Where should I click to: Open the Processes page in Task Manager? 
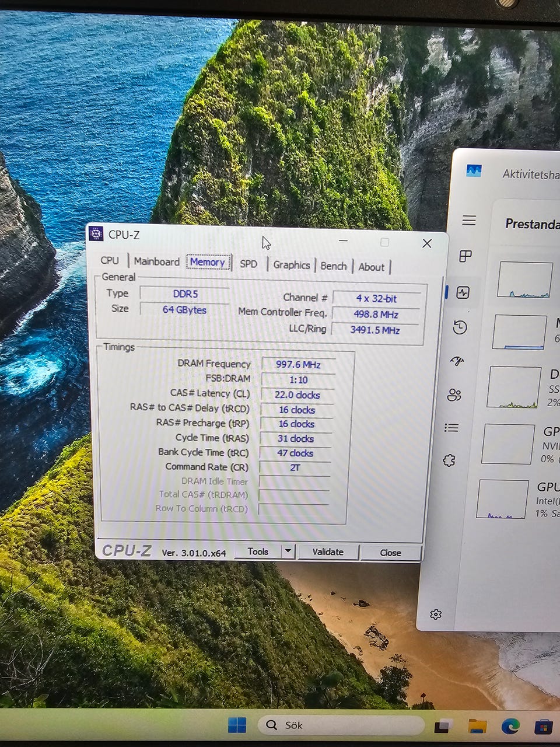click(x=466, y=256)
